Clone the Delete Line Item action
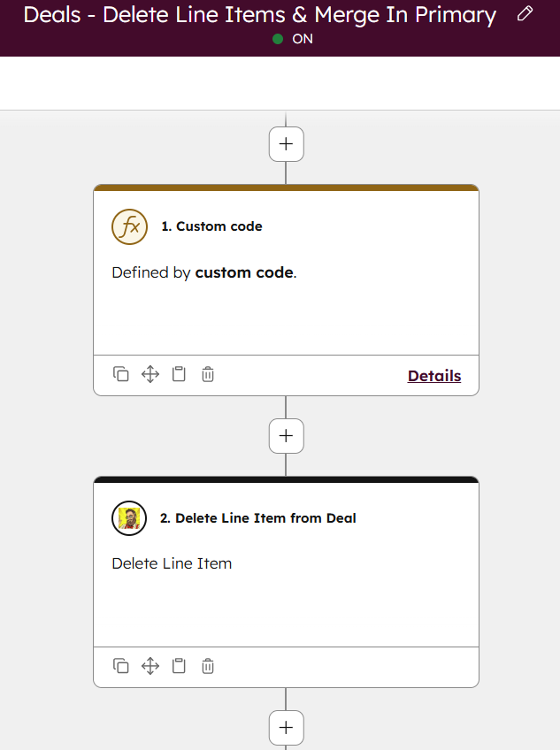 121,665
